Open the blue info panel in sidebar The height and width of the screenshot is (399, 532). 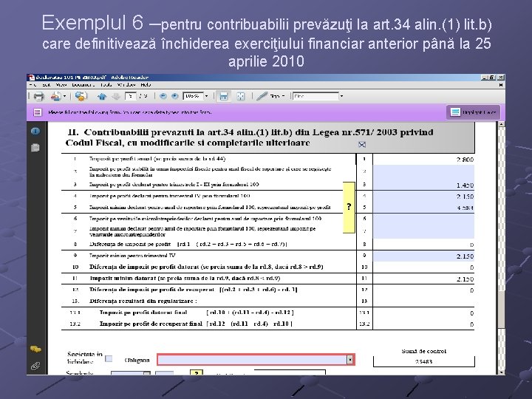(x=35, y=131)
